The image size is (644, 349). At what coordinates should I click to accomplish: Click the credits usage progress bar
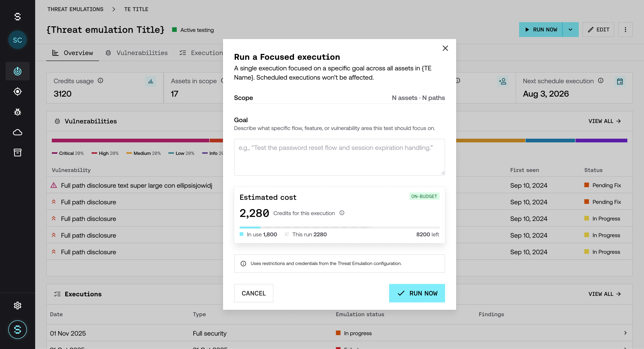tap(339, 227)
